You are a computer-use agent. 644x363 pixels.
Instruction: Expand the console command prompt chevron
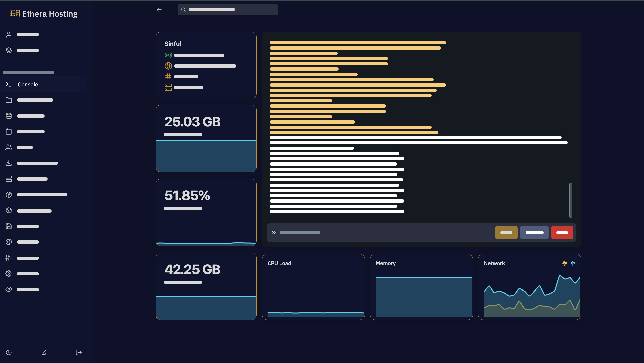click(x=274, y=232)
